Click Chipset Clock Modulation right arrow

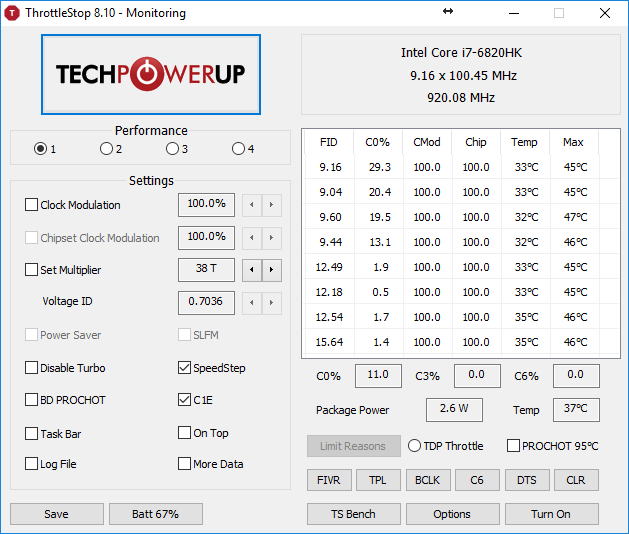[272, 238]
